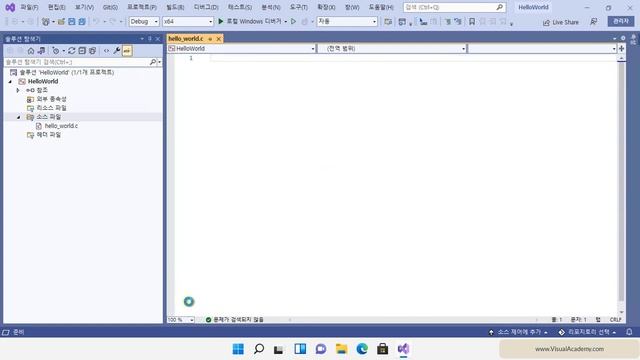Switch to the hello_world.c editor tab

[x=186, y=38]
